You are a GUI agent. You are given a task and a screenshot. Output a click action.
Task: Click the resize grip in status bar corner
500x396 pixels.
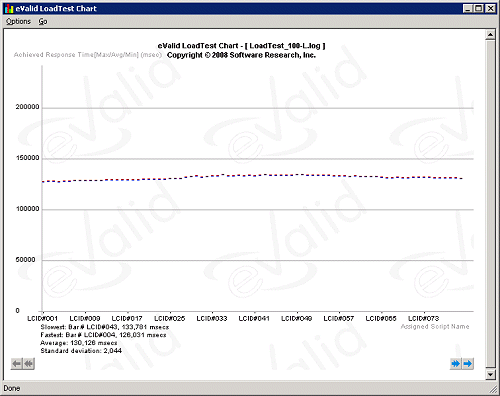tap(493, 389)
